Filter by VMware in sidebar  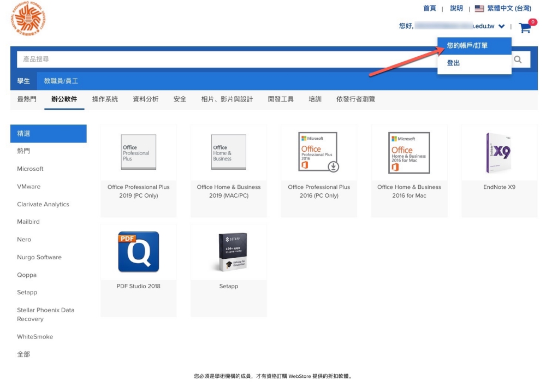click(x=28, y=187)
